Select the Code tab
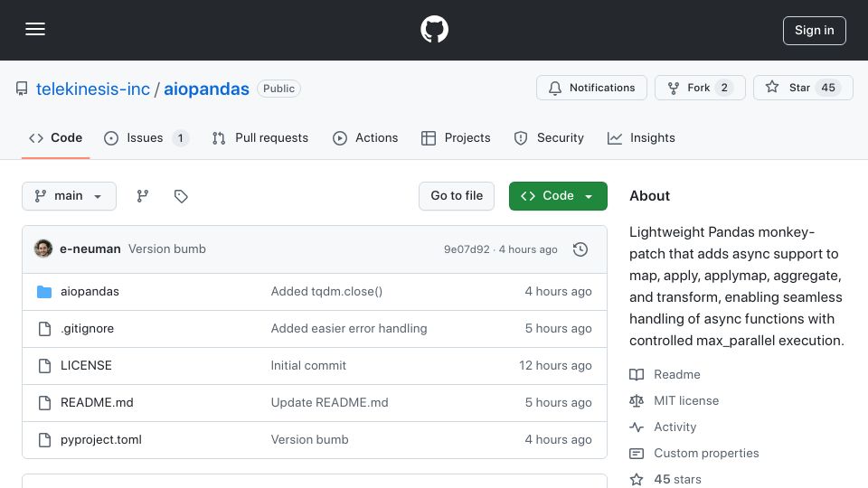This screenshot has width=868, height=488. pyautogui.click(x=55, y=137)
